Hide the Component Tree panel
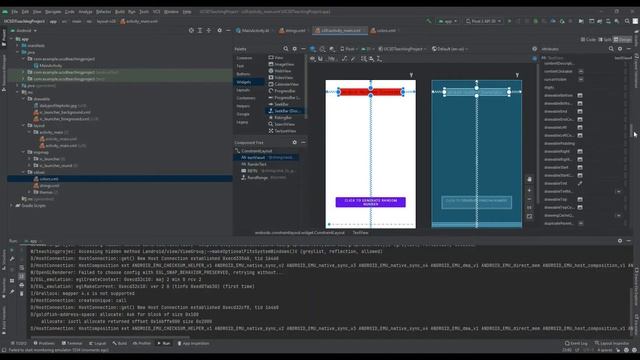The width and height of the screenshot is (640, 360). pos(303,142)
